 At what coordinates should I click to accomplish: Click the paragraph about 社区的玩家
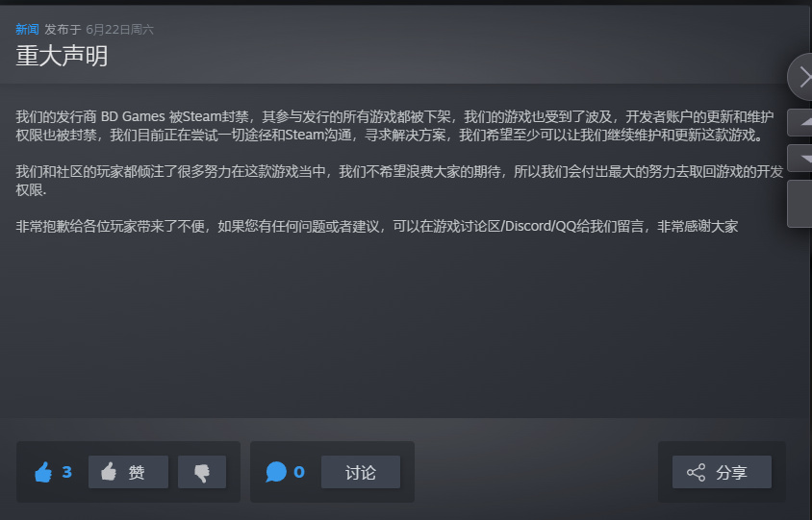[x=399, y=181]
